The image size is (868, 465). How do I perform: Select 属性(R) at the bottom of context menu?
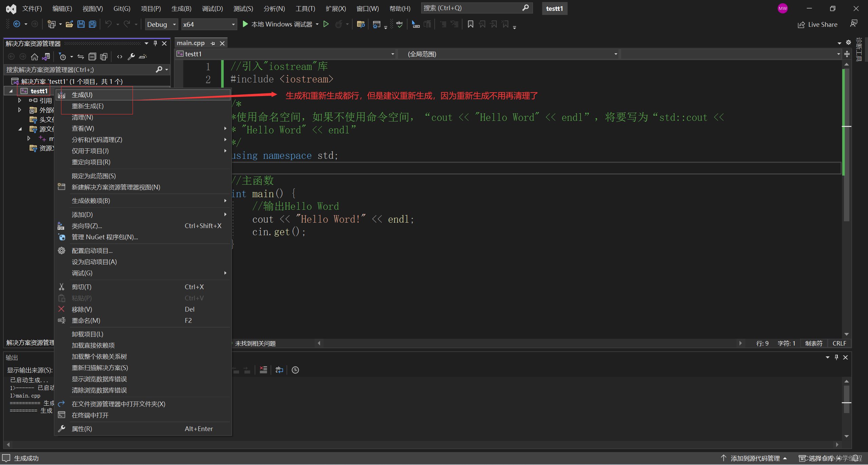coord(143,429)
